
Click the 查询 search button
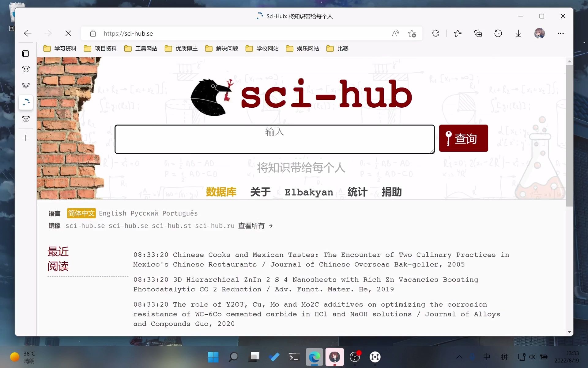463,138
